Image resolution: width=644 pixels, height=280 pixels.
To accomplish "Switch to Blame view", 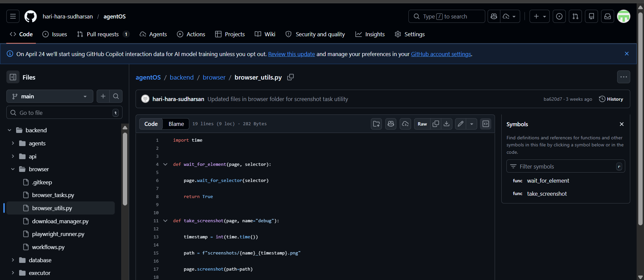I will tap(176, 124).
